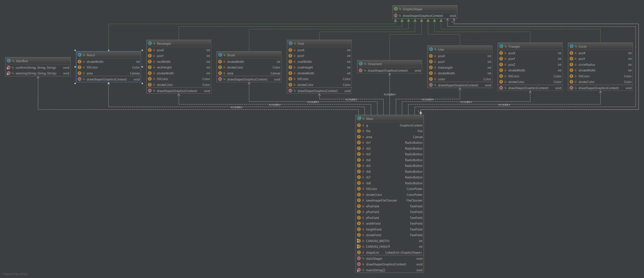This screenshot has width=644, height=278.
Task: Click the GraphicShape interface icon
Action: point(396,9)
